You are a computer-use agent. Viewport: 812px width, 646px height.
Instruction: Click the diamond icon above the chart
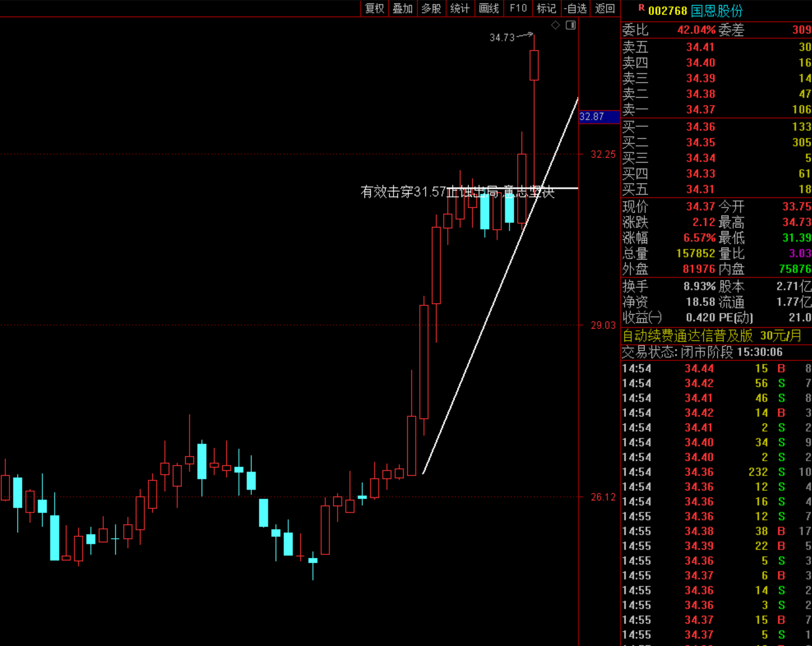pyautogui.click(x=555, y=25)
